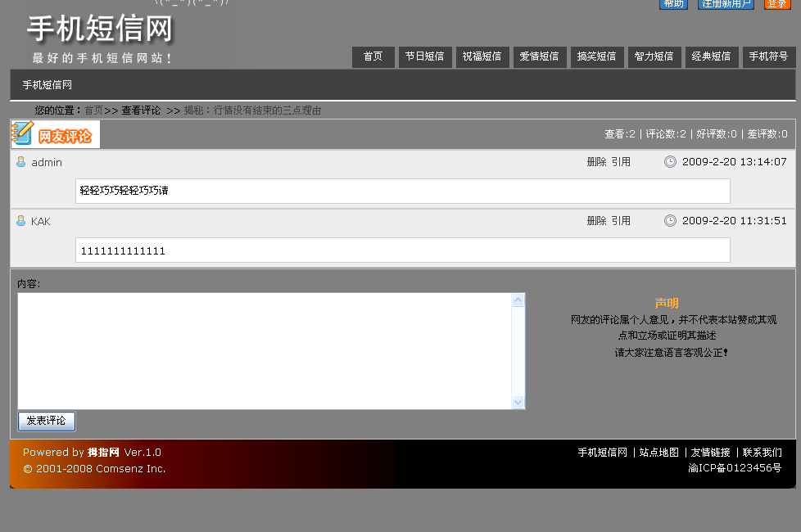Screen dimensions: 801x532
Task: Open the 智力短信 navigation tab
Action: click(654, 56)
